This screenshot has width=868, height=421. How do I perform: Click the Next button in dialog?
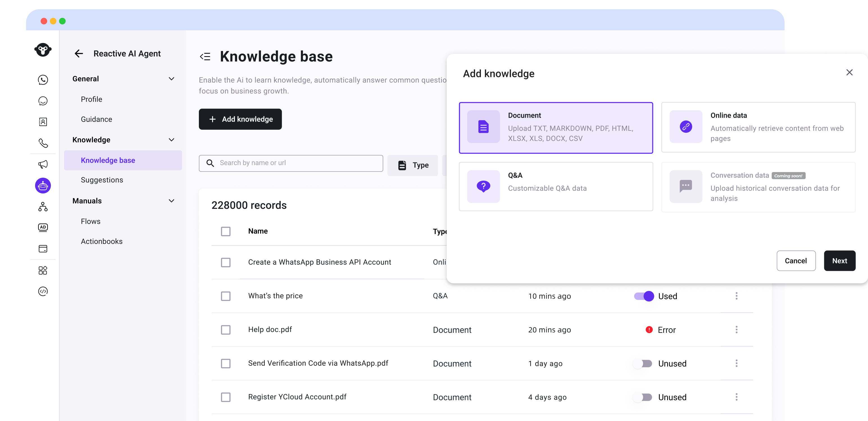point(839,261)
